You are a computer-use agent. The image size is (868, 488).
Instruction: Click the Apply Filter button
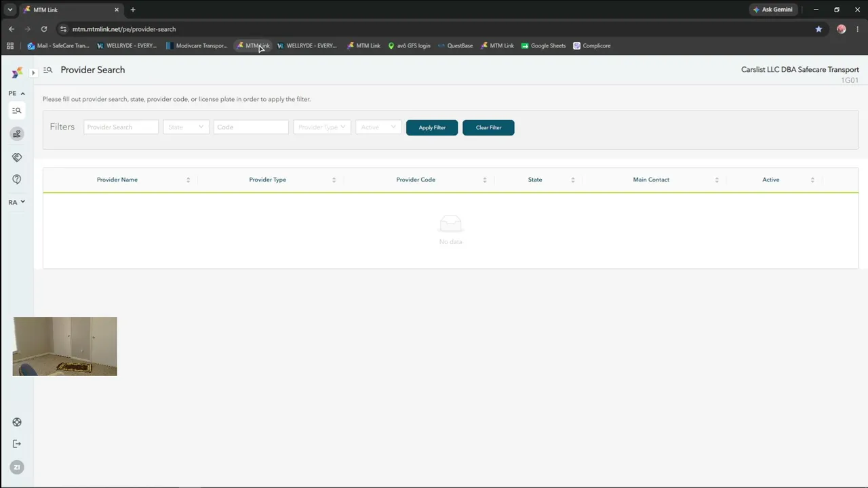coord(432,127)
